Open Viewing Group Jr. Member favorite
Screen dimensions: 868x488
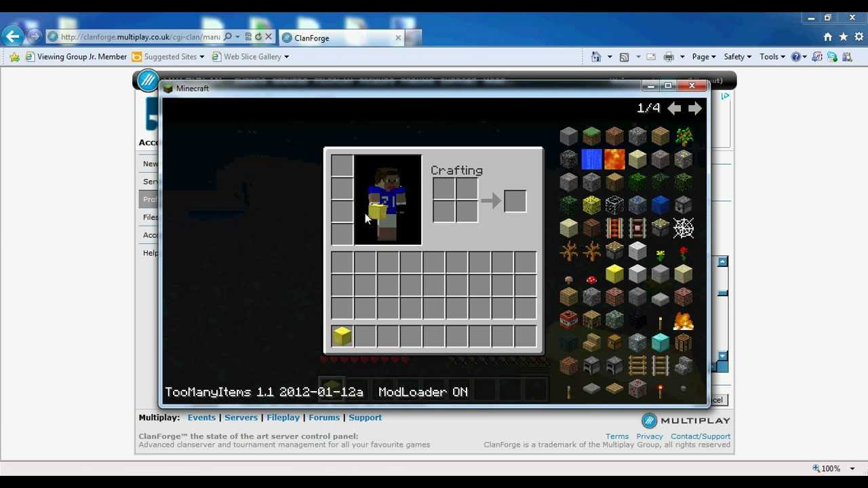click(x=76, y=57)
